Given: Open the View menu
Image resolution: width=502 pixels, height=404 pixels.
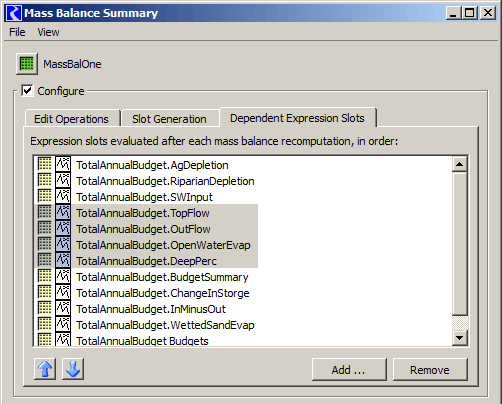Looking at the screenshot, I should (48, 32).
